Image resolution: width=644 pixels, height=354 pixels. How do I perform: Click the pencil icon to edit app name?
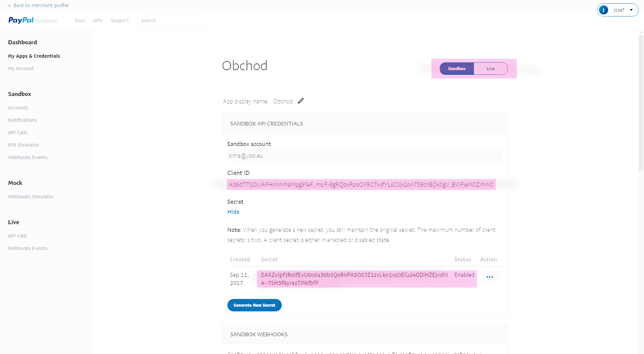coord(301,101)
